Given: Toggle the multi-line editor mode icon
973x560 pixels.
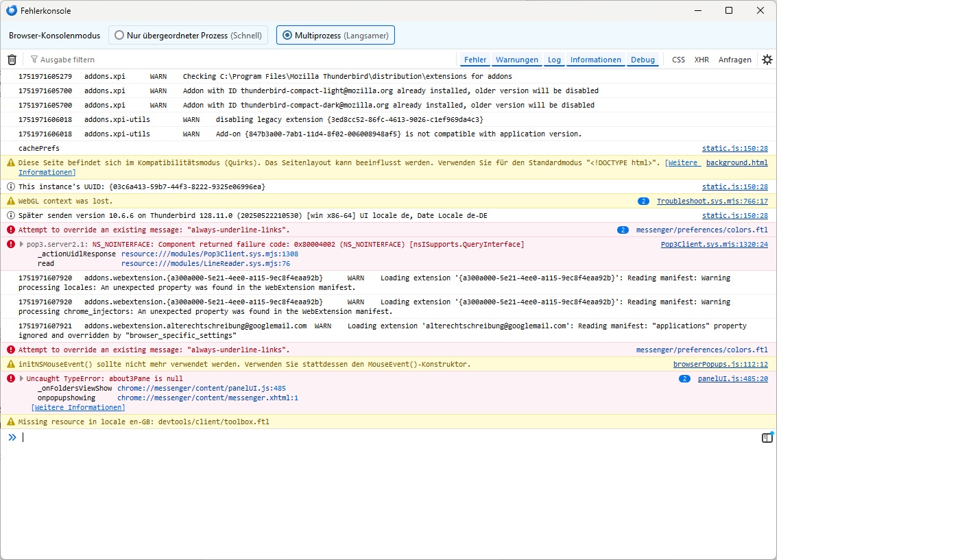Looking at the screenshot, I should (x=767, y=438).
